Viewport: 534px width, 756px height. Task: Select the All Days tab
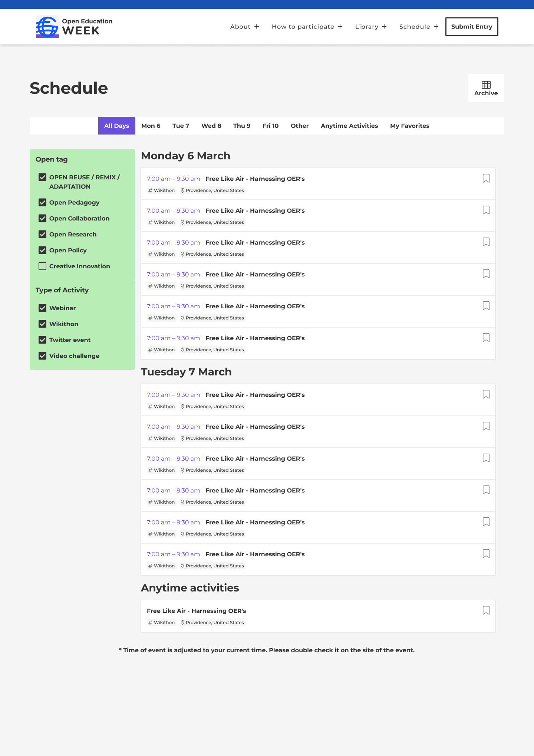117,126
